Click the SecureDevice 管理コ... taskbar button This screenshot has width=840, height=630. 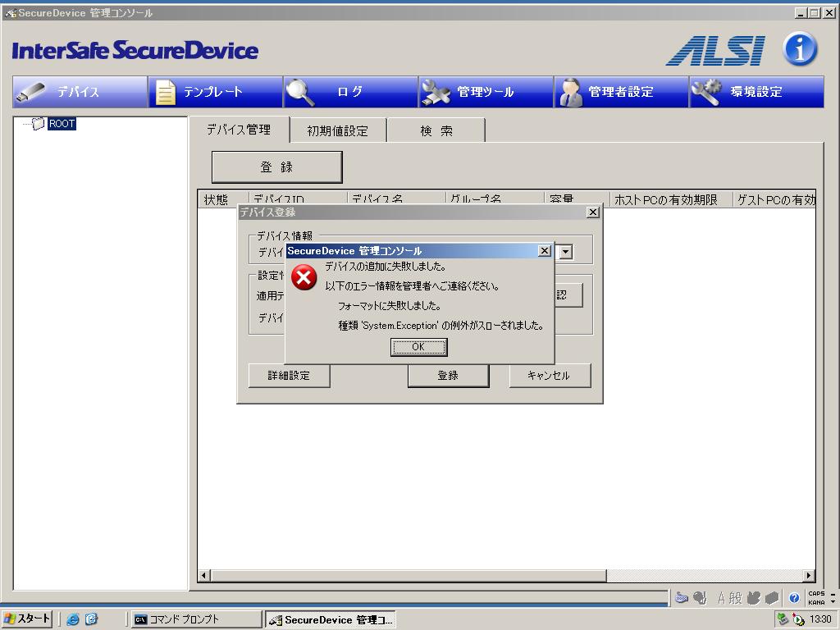point(331,619)
